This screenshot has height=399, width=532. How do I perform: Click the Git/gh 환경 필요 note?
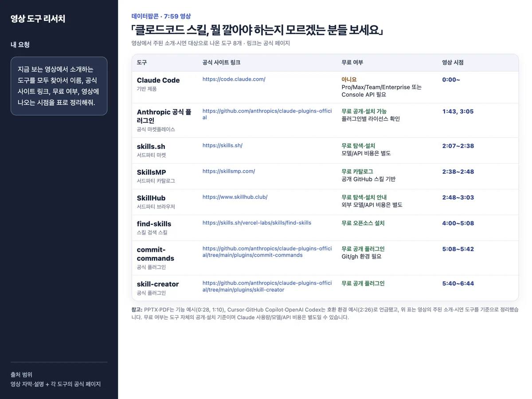tap(362, 256)
